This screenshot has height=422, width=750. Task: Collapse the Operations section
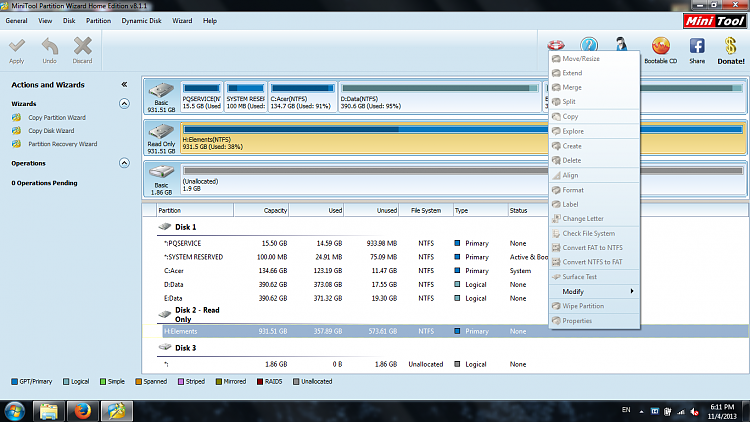pos(124,163)
